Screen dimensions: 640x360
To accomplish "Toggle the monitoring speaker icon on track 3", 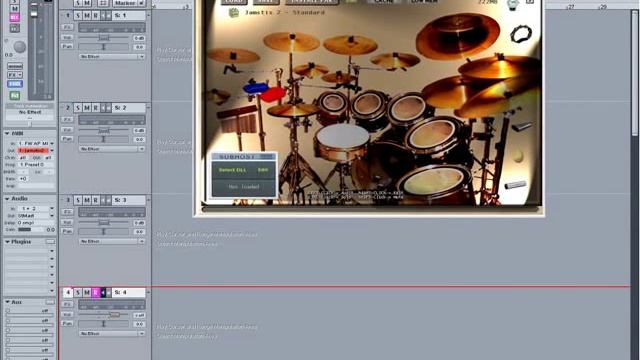I will point(103,200).
